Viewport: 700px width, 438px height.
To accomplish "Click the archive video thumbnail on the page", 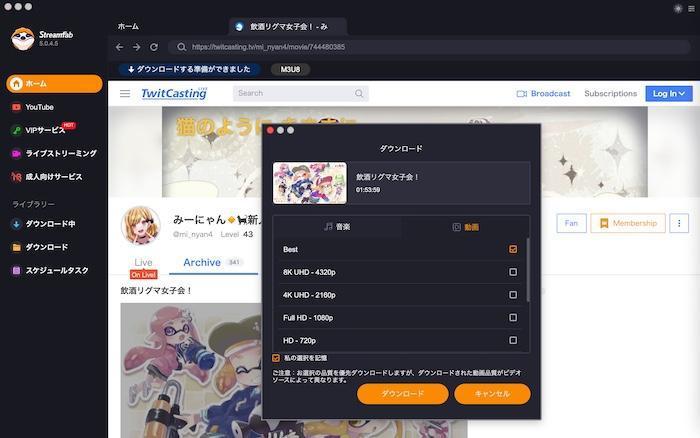I will (191, 371).
